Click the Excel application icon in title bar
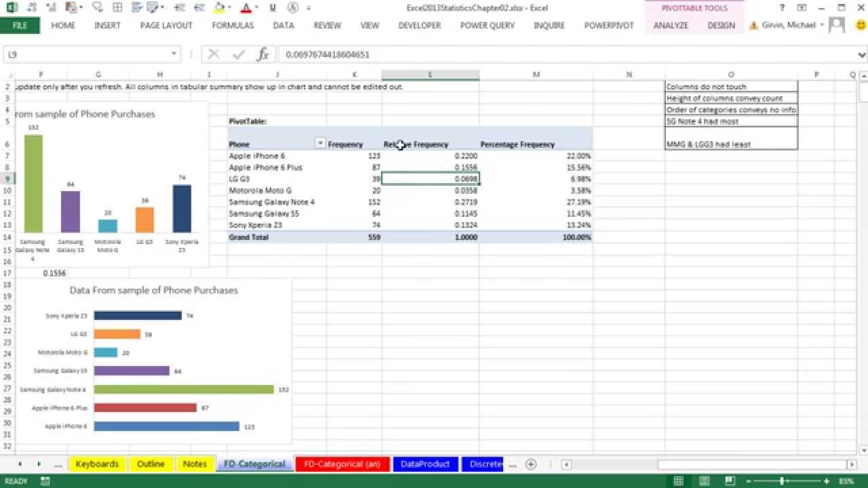The image size is (868, 488). 12,8
